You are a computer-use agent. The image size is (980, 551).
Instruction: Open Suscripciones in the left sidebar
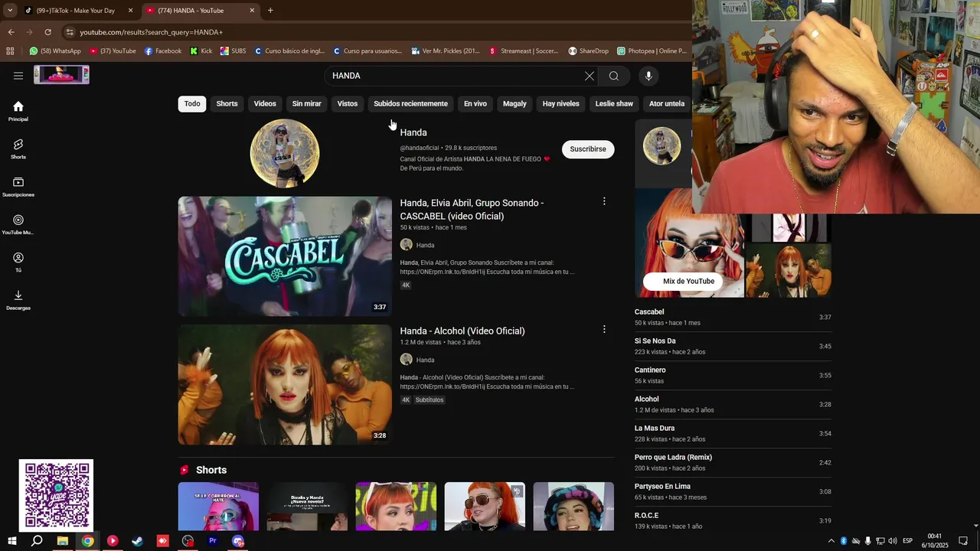click(x=18, y=187)
